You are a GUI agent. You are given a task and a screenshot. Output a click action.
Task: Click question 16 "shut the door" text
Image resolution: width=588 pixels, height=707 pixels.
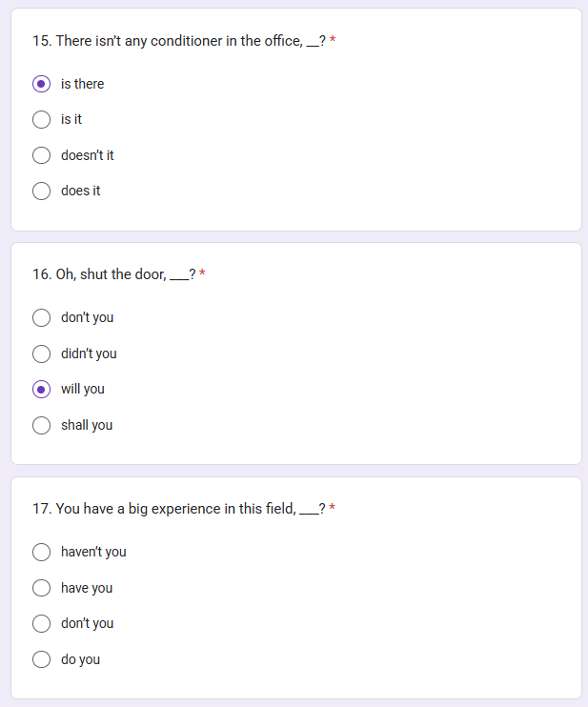[x=123, y=274]
